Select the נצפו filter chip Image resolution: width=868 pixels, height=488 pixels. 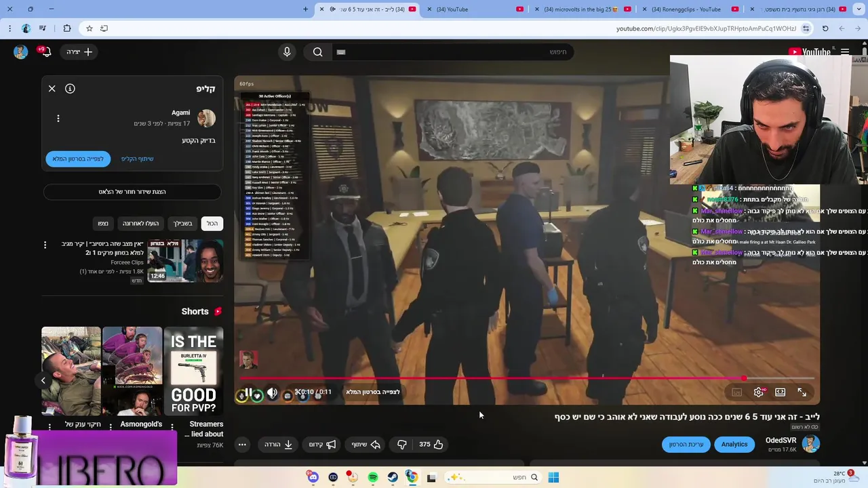click(103, 223)
